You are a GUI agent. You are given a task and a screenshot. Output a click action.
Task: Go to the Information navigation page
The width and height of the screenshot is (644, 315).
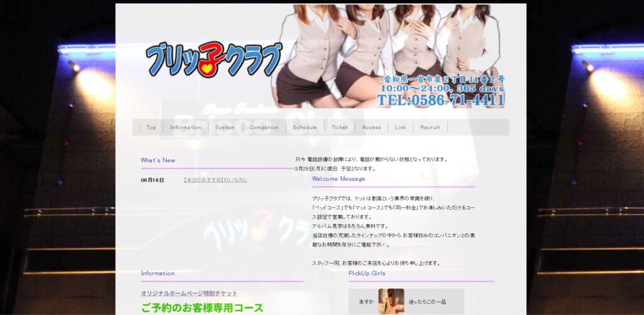pyautogui.click(x=186, y=127)
